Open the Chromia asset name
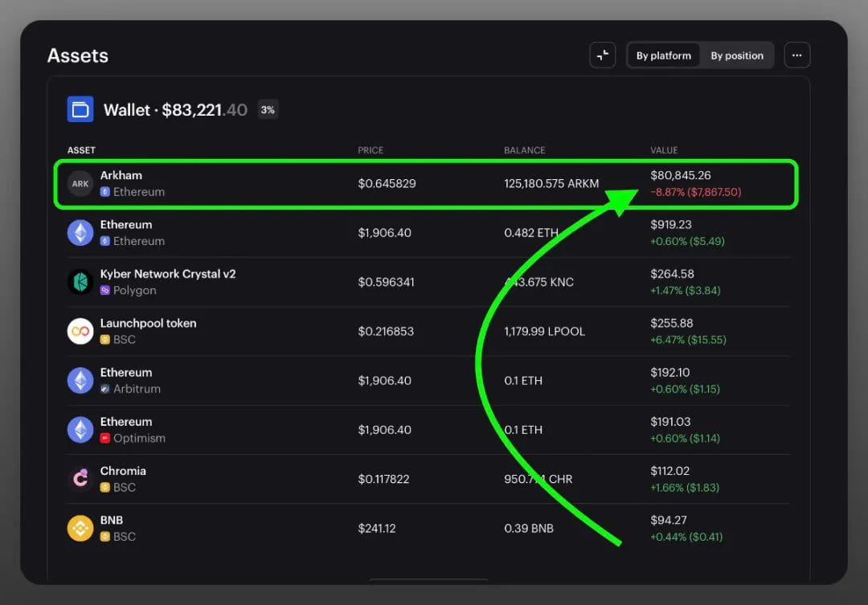Image resolution: width=868 pixels, height=605 pixels. click(123, 471)
